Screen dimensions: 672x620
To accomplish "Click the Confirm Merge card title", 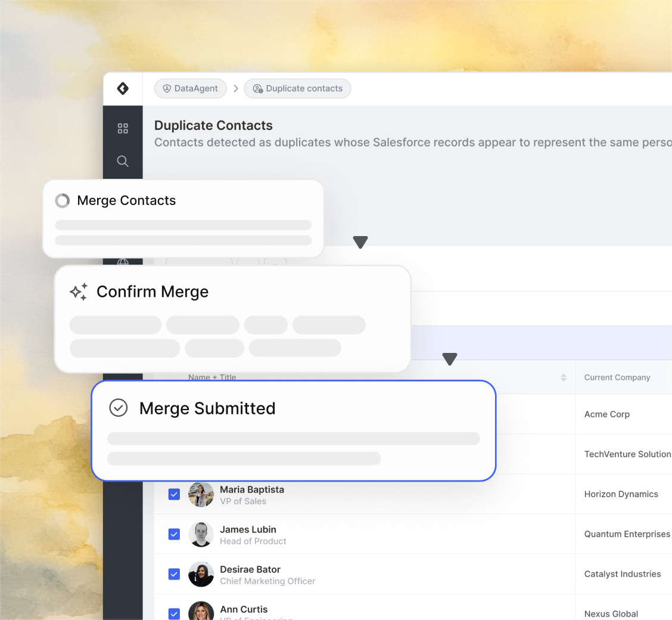I will pyautogui.click(x=153, y=292).
